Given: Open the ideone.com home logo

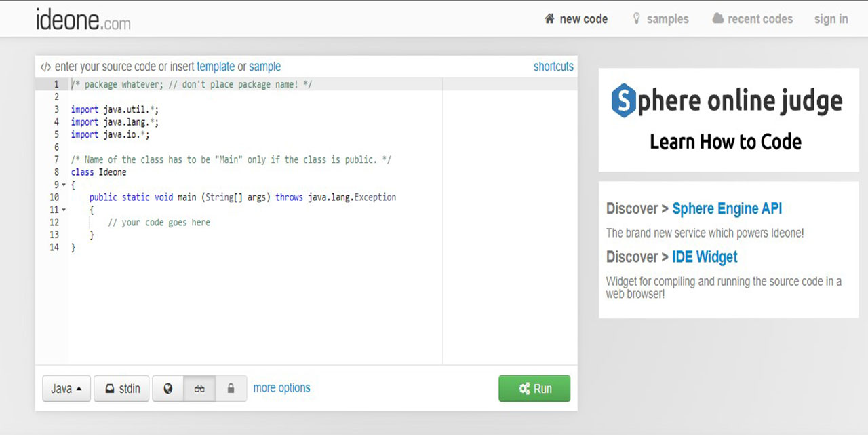Looking at the screenshot, I should [x=83, y=20].
